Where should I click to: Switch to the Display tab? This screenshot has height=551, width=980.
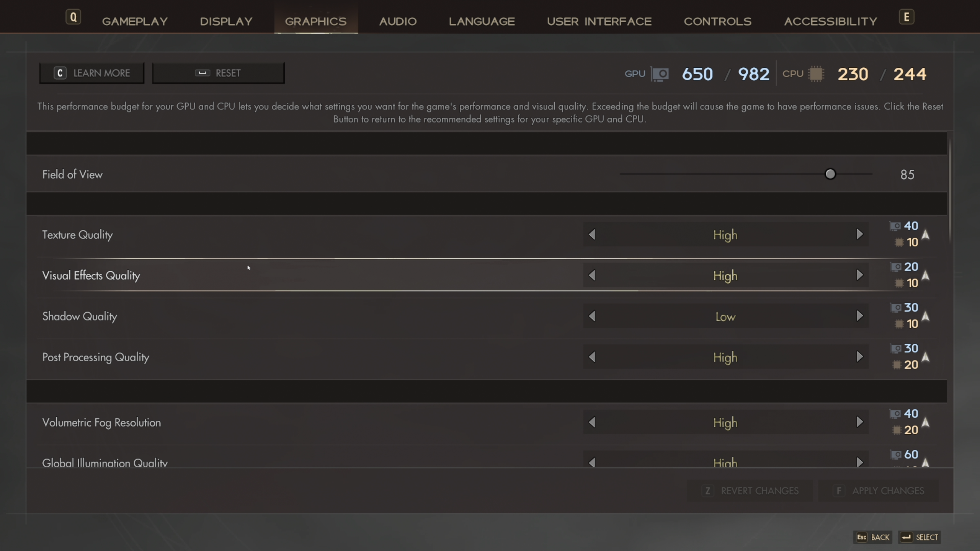[x=226, y=21]
